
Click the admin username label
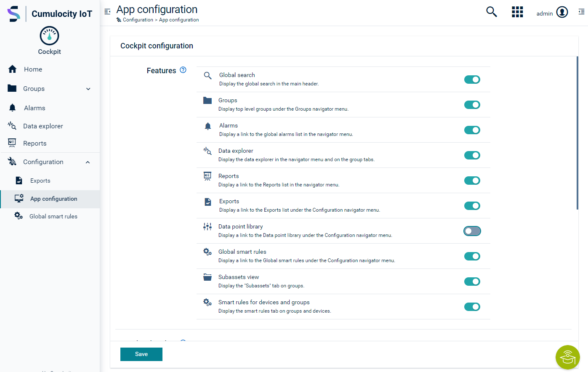[x=544, y=13]
